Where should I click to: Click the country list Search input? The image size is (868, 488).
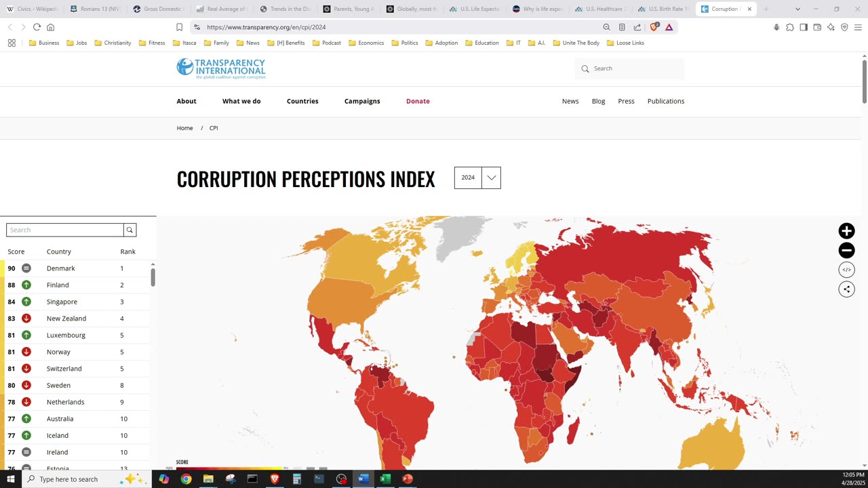pos(65,230)
